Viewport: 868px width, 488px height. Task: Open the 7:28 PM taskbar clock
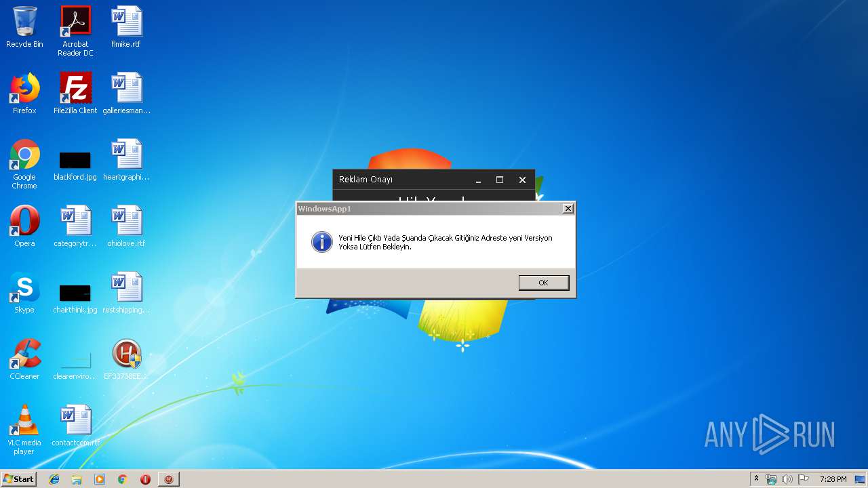tap(833, 479)
